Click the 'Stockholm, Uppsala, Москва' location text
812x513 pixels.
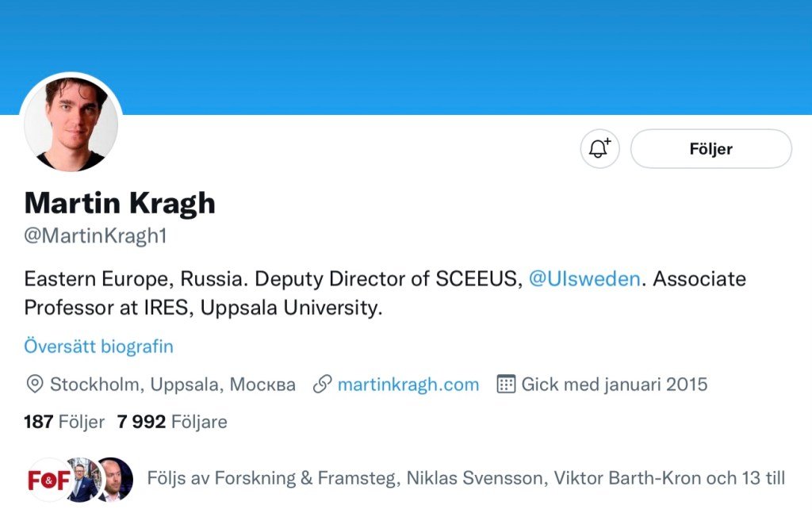coord(173,385)
